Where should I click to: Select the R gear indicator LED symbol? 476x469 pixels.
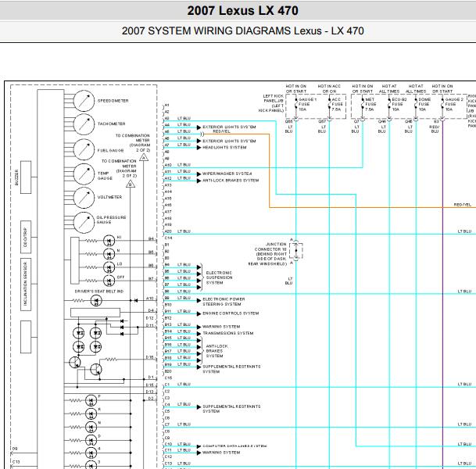91,414
